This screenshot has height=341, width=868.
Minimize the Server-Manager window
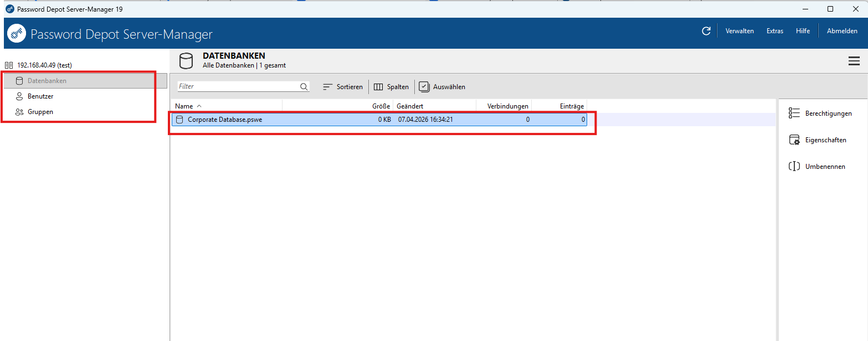805,9
